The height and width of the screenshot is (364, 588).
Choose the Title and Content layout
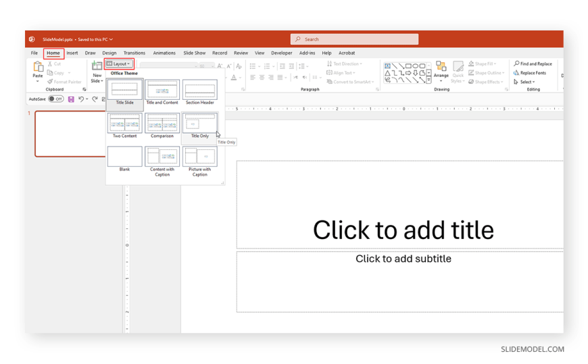point(162,93)
